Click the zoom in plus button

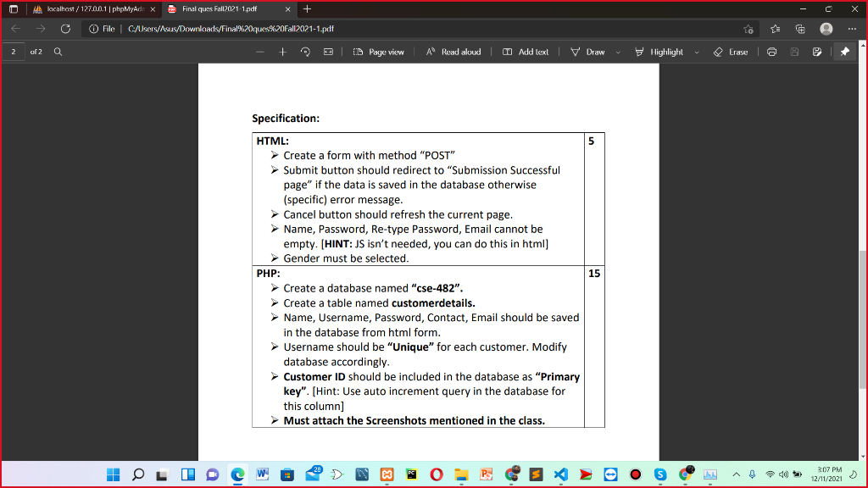281,51
